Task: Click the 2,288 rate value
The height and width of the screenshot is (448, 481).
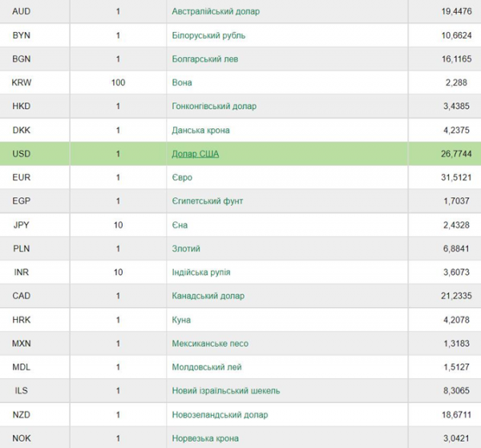Action: (456, 83)
